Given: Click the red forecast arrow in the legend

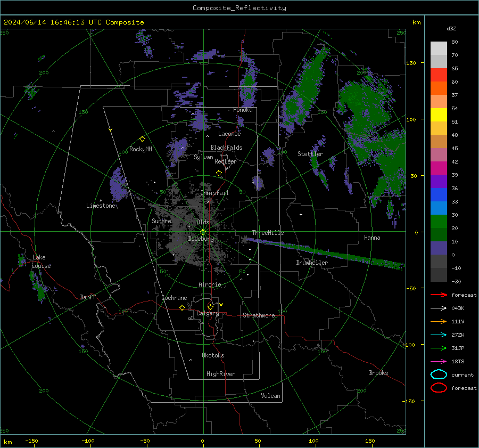Looking at the screenshot, I should point(439,295).
